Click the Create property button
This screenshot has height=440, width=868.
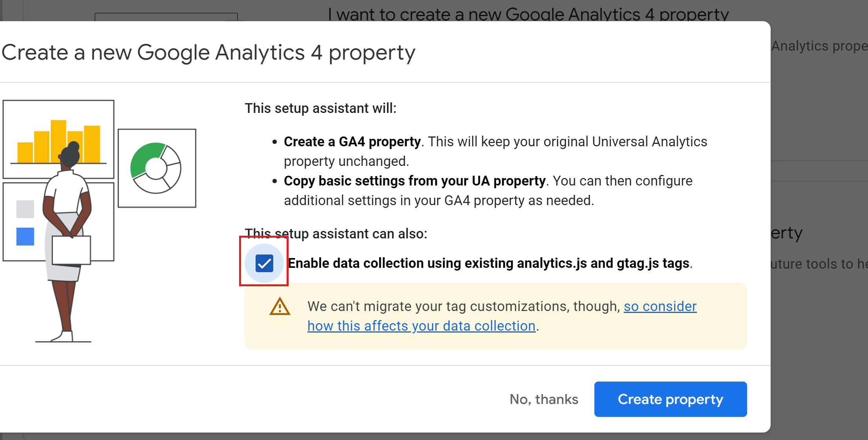point(670,399)
